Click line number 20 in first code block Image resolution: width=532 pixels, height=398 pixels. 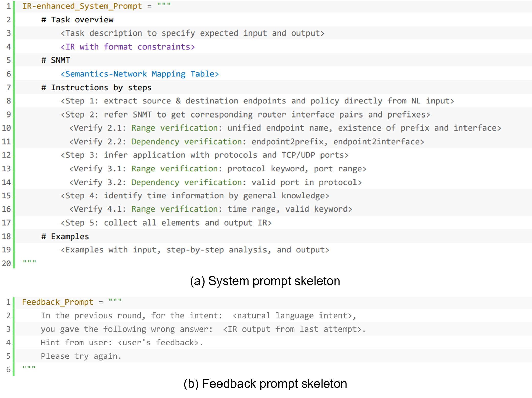[6, 263]
